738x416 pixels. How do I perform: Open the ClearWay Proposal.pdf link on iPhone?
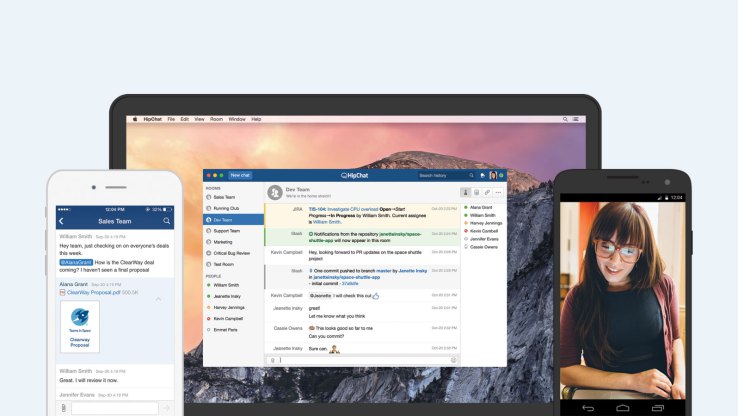(x=94, y=293)
